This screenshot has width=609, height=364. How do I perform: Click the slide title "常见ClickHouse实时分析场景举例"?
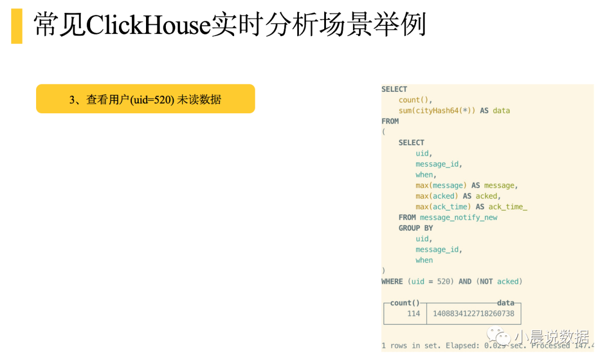[x=230, y=25]
